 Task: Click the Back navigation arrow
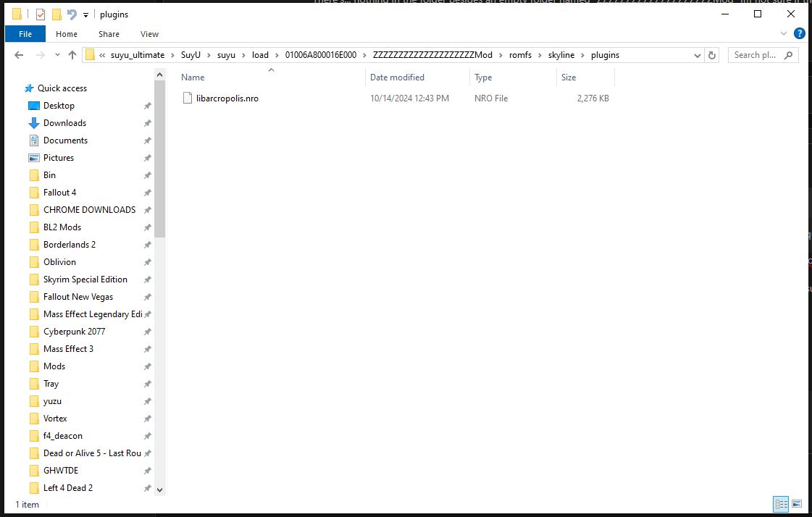19,55
